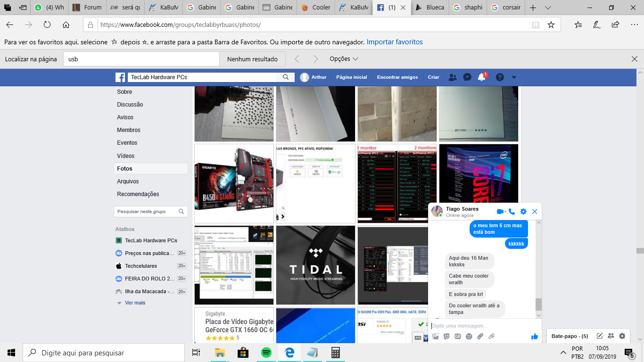
Task: Click the Add notes pen icon
Action: click(x=597, y=25)
